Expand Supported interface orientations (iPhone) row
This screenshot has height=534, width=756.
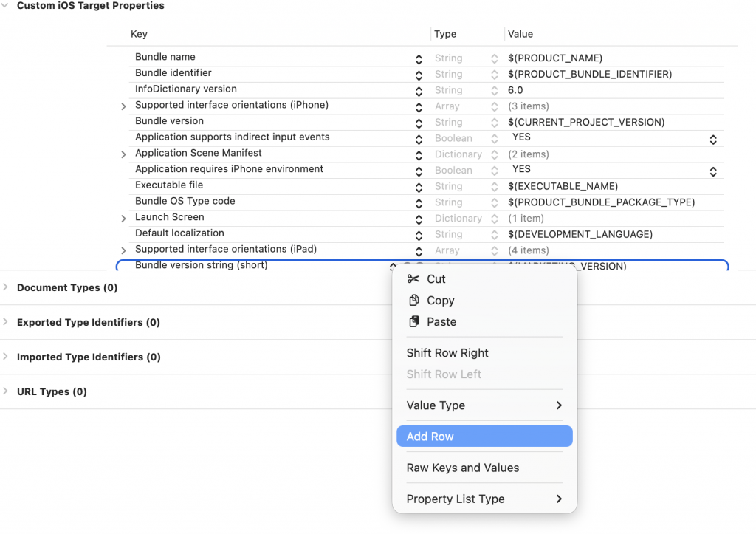pos(123,106)
